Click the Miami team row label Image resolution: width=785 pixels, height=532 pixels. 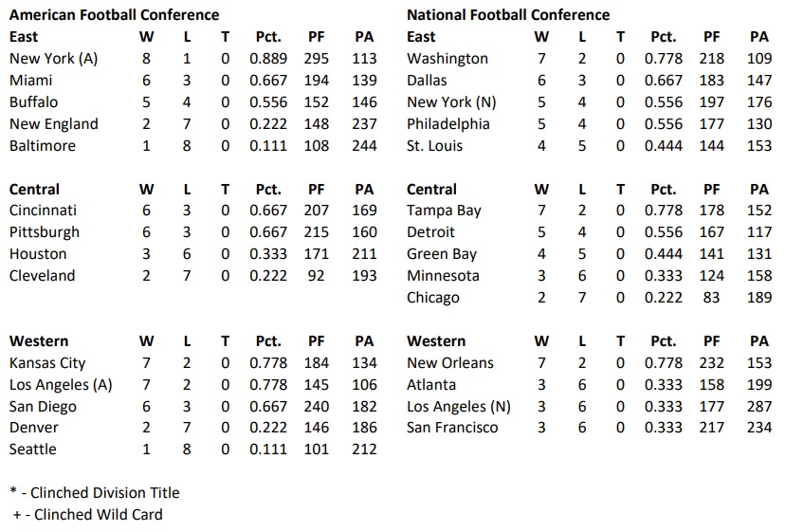(x=30, y=81)
